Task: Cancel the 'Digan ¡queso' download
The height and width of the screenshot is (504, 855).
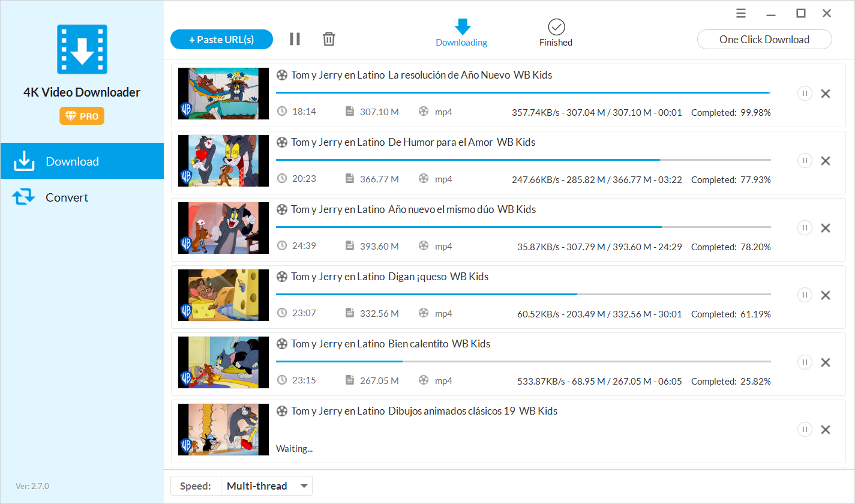Action: click(826, 295)
